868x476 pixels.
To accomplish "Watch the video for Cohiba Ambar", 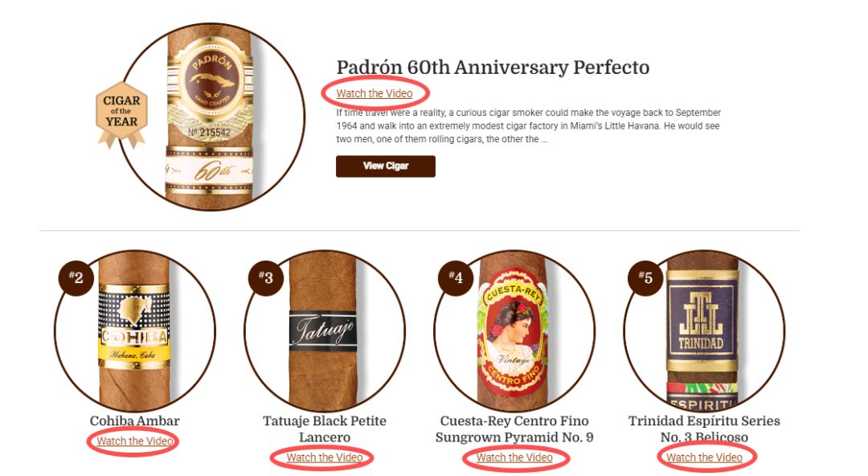I will (134, 441).
